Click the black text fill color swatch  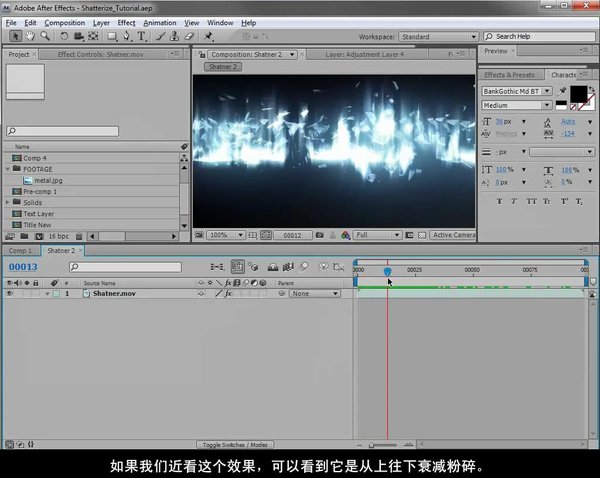[x=578, y=94]
